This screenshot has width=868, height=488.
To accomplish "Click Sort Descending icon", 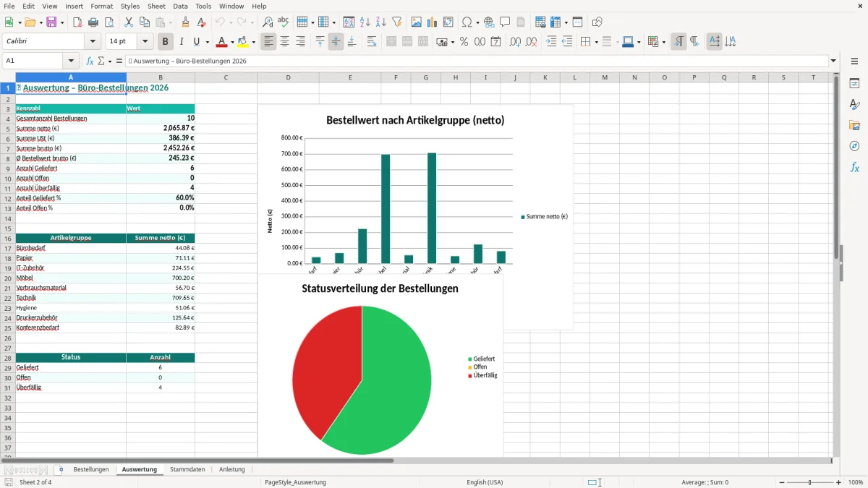I will 380,22.
